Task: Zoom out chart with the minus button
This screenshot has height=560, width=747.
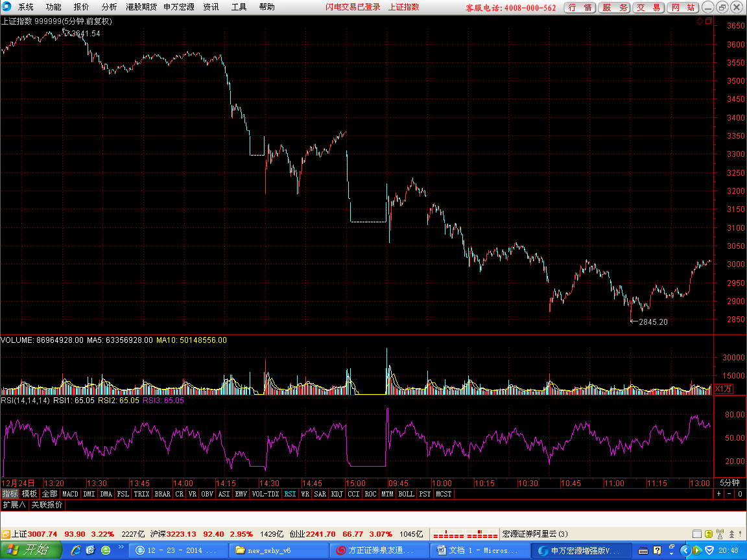Action: 729,495
